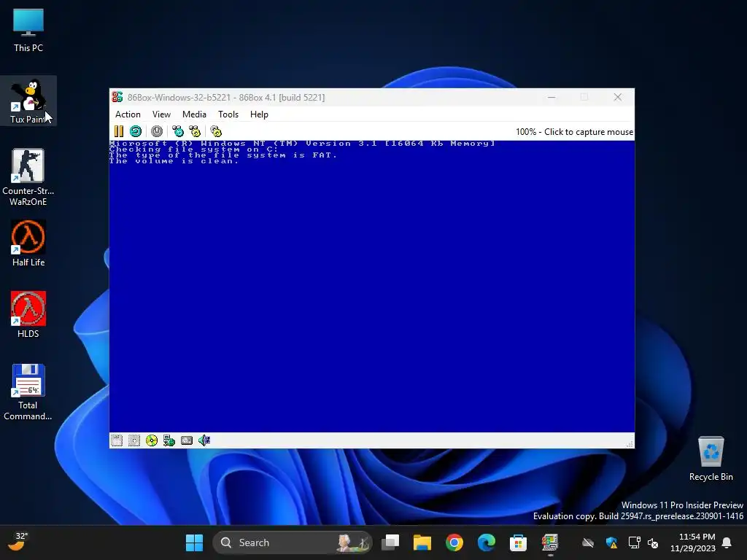Screen dimensions: 747x560
Task: Open Task View from the taskbar
Action: click(x=390, y=542)
